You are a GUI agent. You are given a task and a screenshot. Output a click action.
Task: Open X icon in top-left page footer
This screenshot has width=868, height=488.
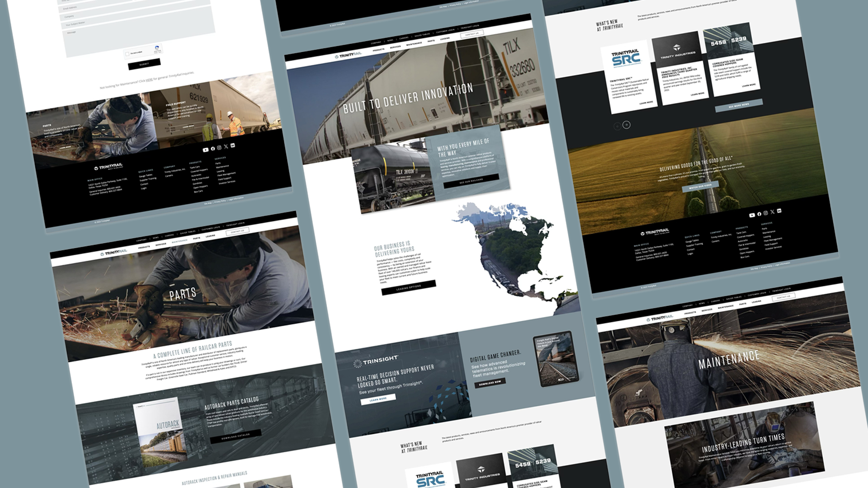[x=226, y=146]
